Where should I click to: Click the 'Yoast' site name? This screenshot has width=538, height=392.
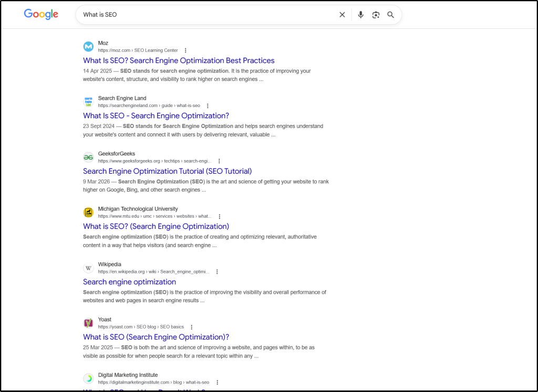[x=105, y=320]
